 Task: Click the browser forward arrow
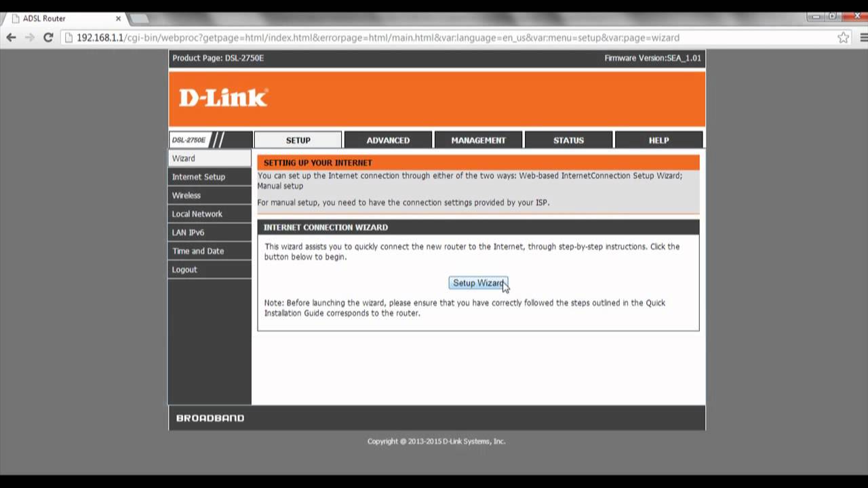(x=29, y=38)
